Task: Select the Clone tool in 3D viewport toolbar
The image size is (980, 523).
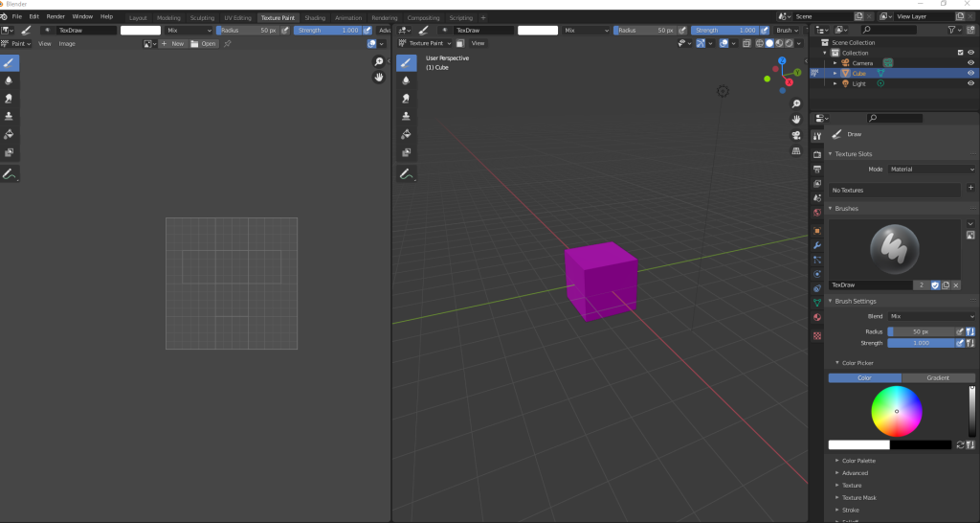Action: click(406, 116)
